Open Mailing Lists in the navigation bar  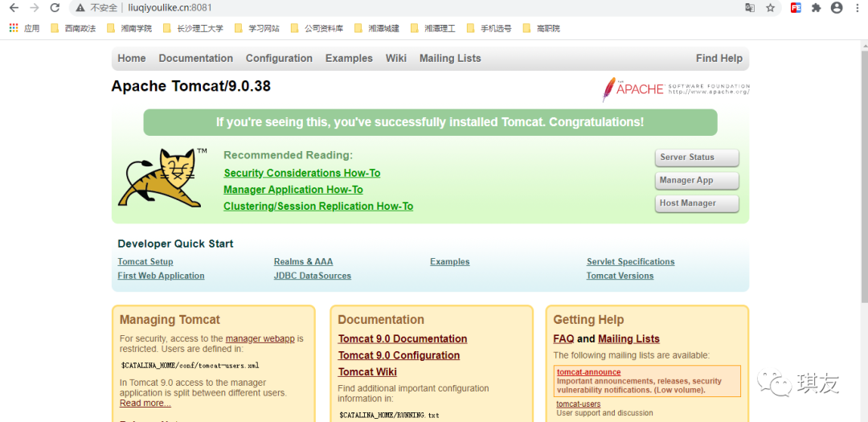[450, 58]
